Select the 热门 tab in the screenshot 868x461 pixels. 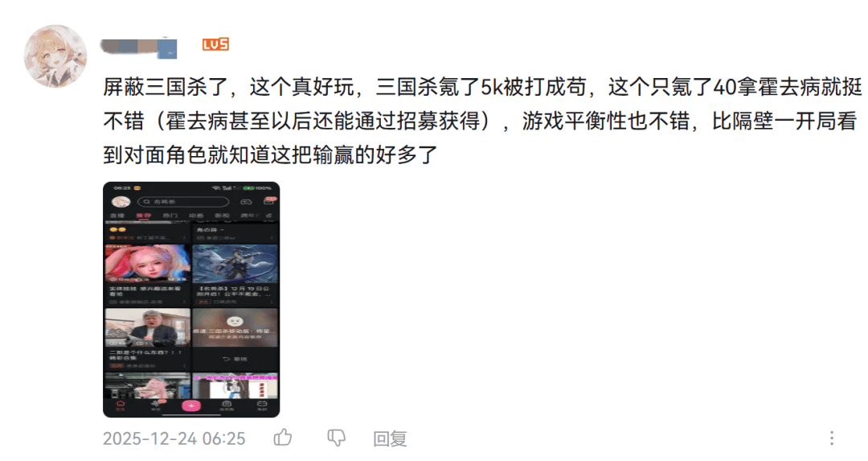pos(170,216)
